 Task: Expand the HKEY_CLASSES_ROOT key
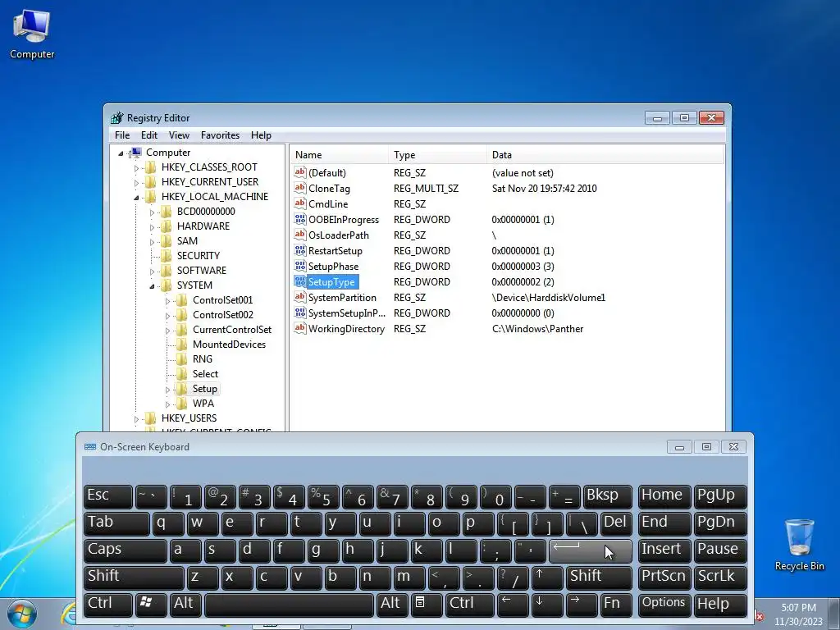(136, 168)
